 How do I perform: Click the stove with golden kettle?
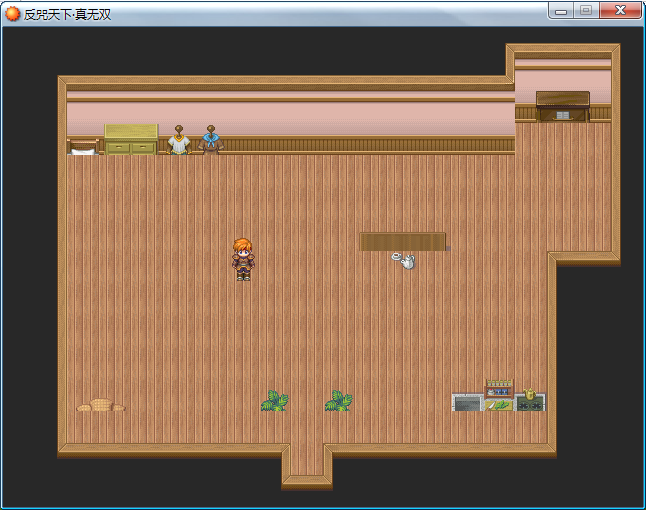pyautogui.click(x=530, y=400)
